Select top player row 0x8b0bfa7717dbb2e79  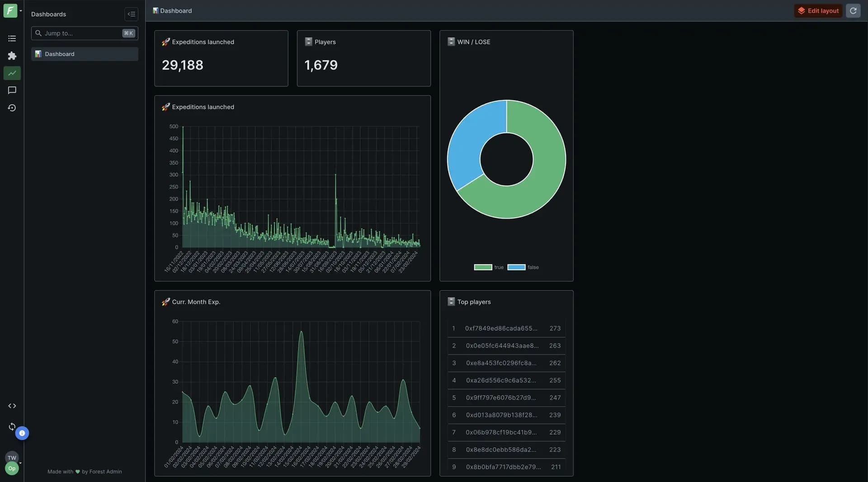click(x=506, y=467)
